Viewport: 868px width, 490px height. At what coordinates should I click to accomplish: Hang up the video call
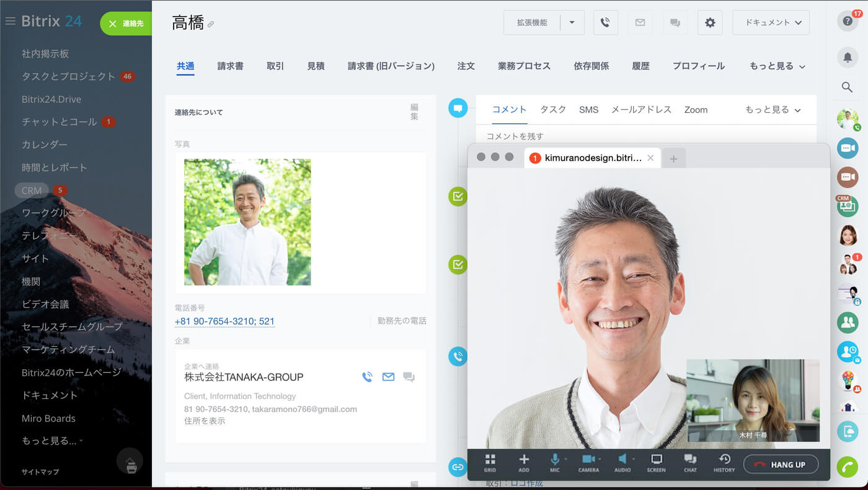tap(781, 465)
